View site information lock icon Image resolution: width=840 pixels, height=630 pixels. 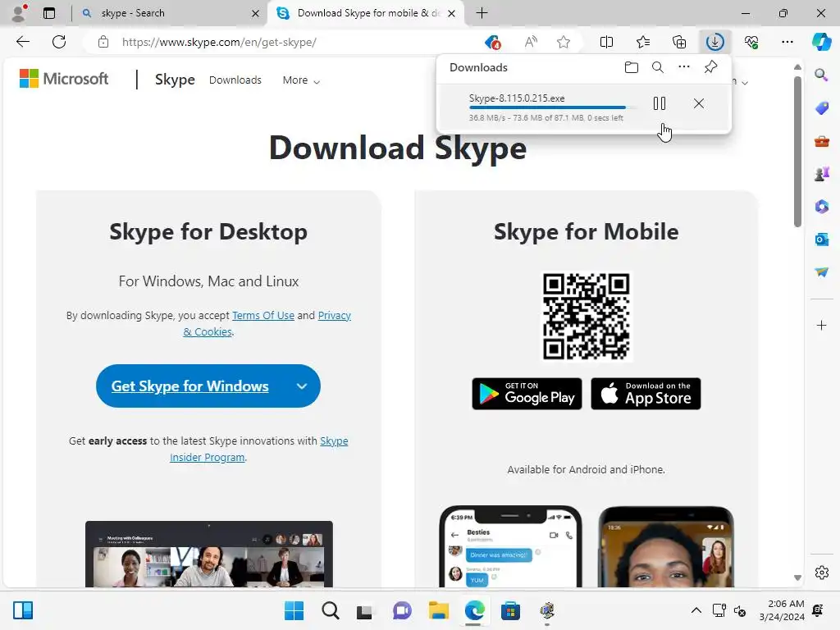(103, 42)
